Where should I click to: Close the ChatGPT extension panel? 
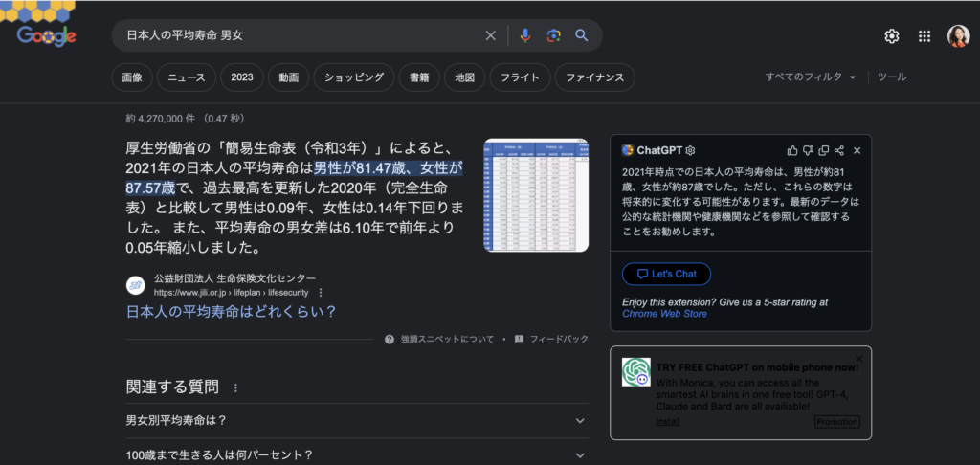(857, 150)
